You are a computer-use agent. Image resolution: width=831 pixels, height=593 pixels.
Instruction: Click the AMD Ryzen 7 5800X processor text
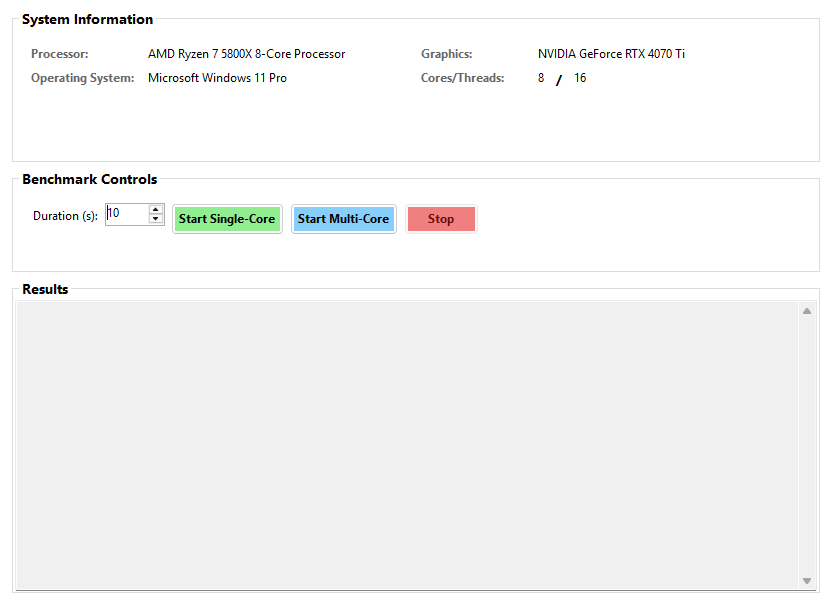[247, 53]
